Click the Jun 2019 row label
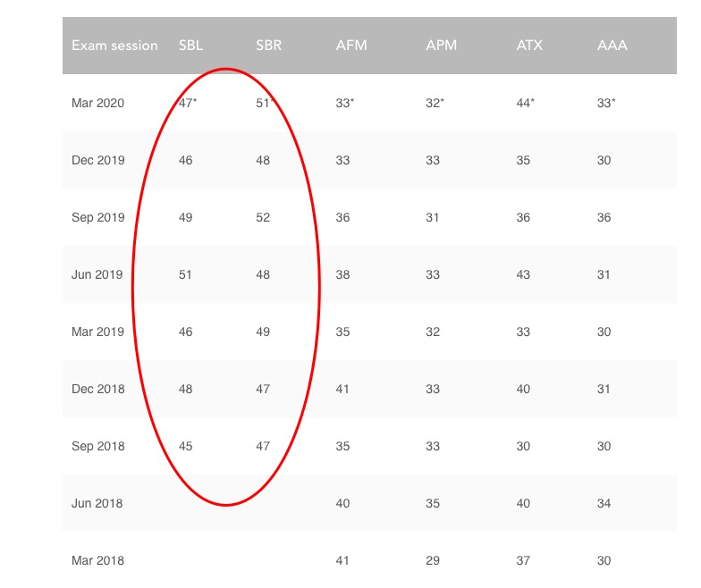This screenshot has height=588, width=701. click(x=97, y=275)
